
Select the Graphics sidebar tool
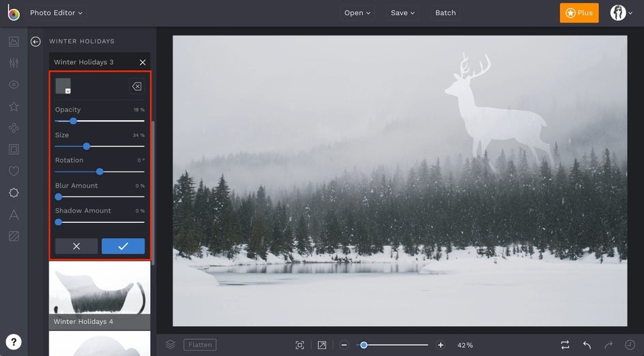coord(14,193)
